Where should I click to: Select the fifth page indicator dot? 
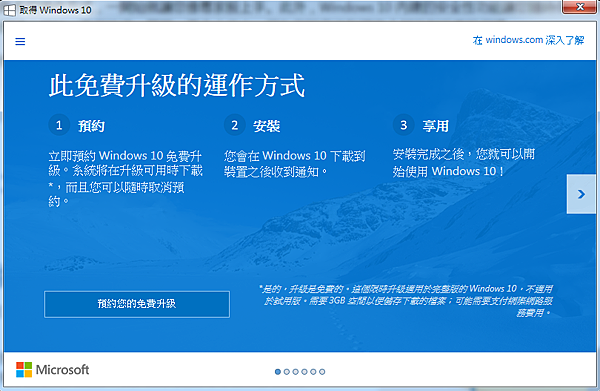(313, 371)
